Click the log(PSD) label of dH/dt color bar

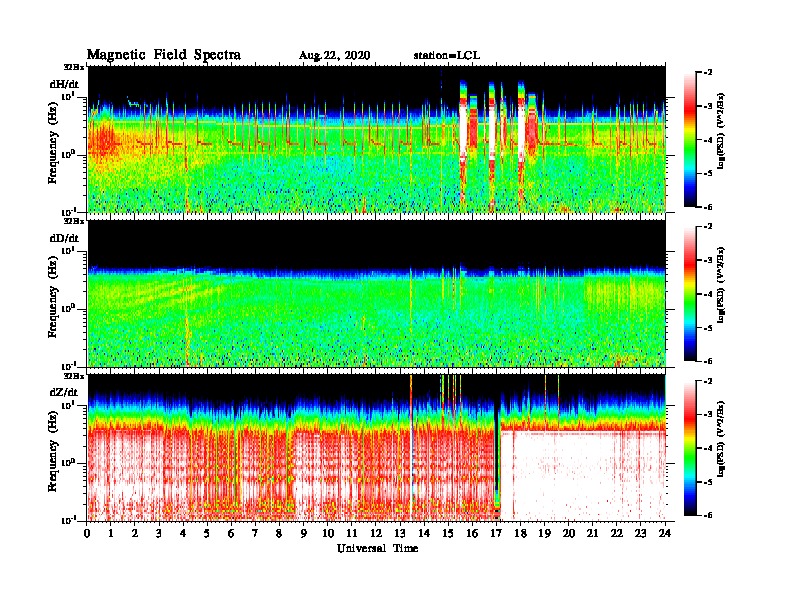[721, 131]
